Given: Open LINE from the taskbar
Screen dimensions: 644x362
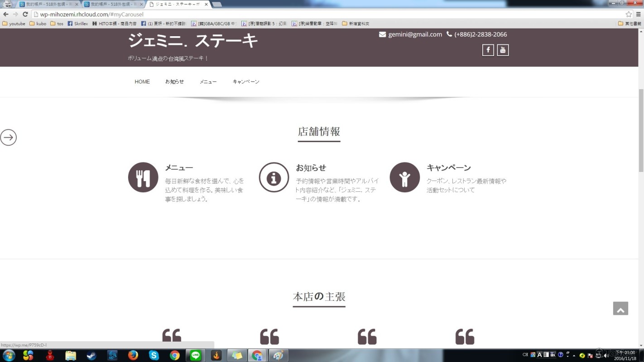Looking at the screenshot, I should click(196, 355).
